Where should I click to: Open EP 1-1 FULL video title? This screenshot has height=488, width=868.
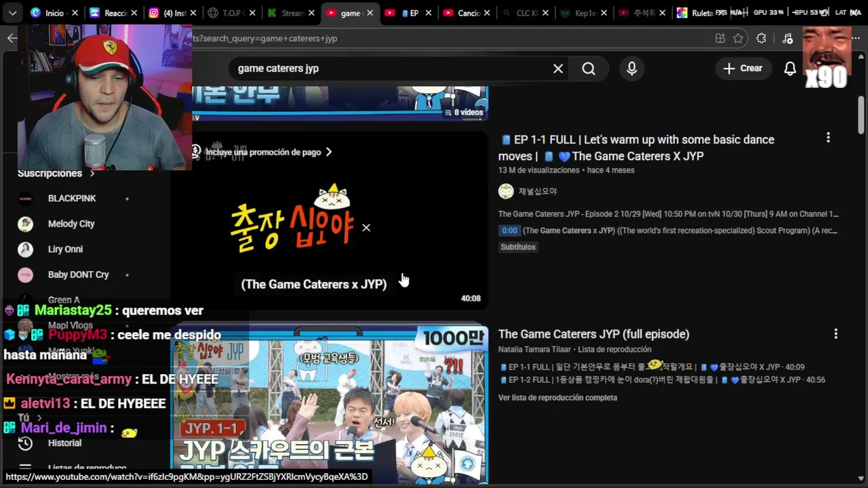click(x=636, y=148)
